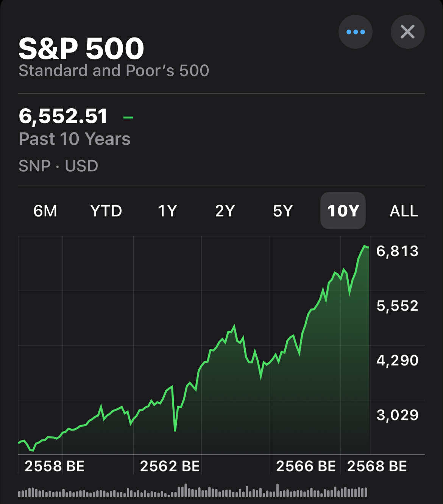Click the 6,813 price axis label

click(397, 251)
